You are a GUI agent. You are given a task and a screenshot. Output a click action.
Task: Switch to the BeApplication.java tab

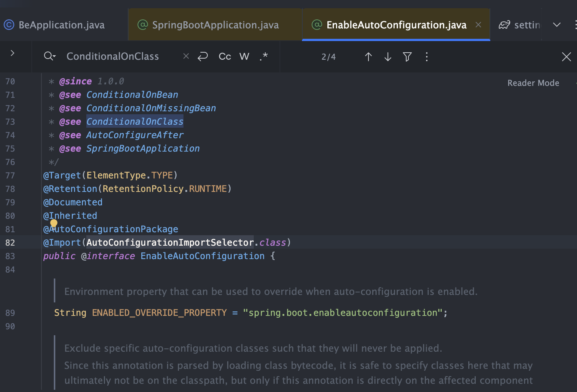pyautogui.click(x=62, y=25)
